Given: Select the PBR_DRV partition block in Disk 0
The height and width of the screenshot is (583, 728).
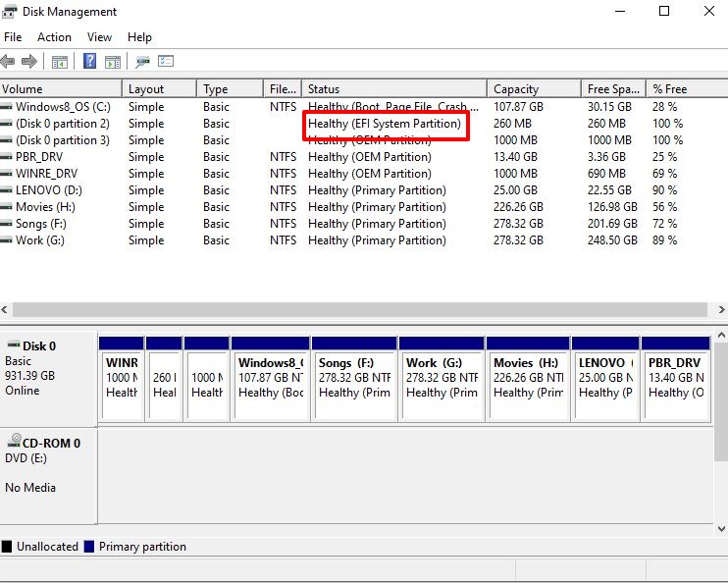Looking at the screenshot, I should click(676, 378).
